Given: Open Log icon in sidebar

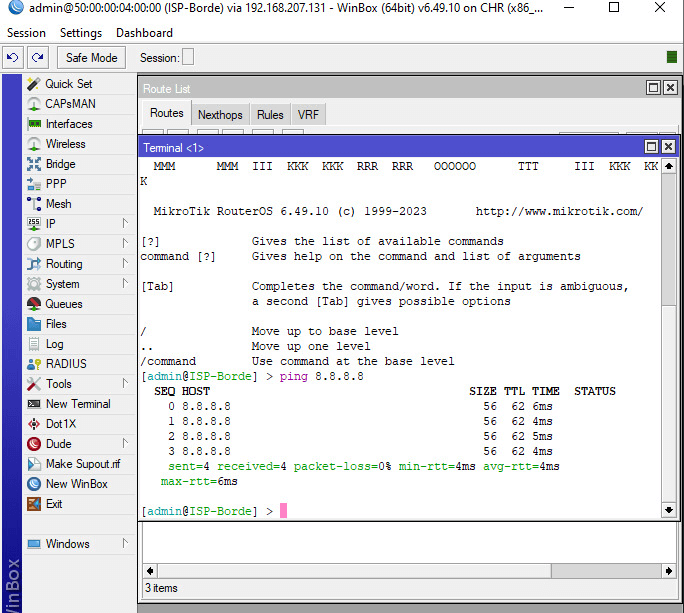Looking at the screenshot, I should tap(34, 344).
